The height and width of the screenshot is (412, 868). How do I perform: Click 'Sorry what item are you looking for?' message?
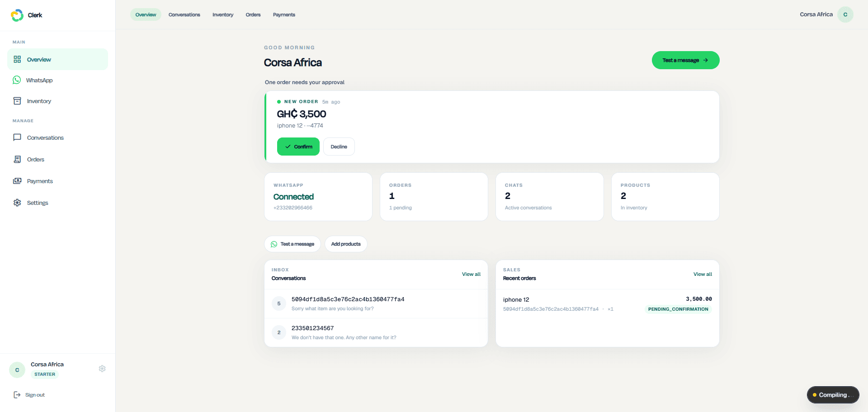tap(333, 309)
